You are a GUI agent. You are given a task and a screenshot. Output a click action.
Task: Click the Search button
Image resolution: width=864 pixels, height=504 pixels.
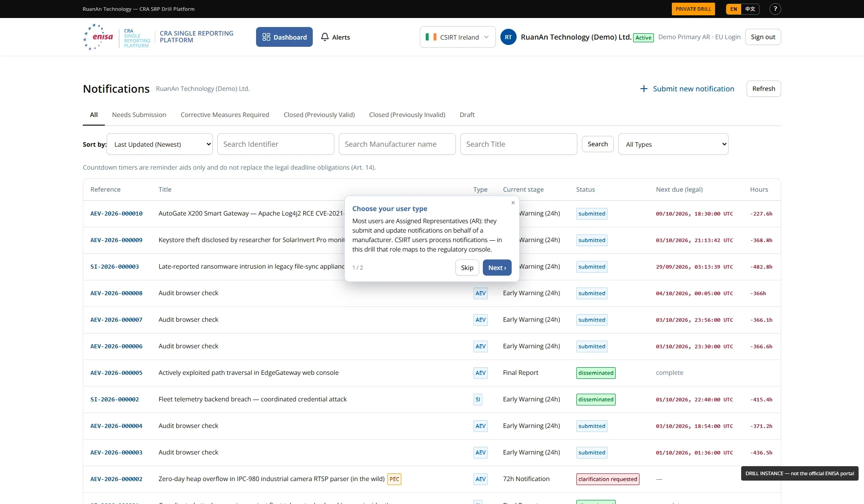(x=598, y=144)
